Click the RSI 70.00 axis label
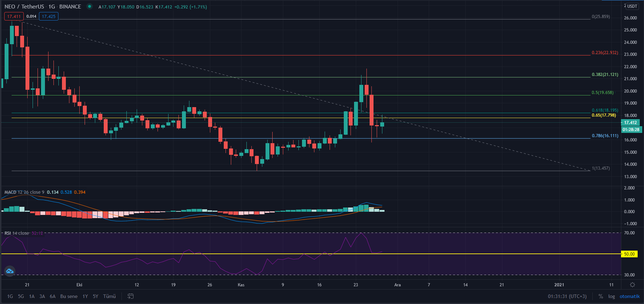The height and width of the screenshot is (304, 644). [629, 233]
